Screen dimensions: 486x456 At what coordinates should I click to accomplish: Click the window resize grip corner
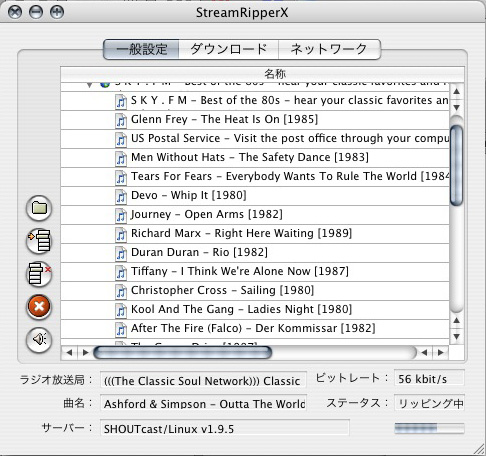pos(479,449)
